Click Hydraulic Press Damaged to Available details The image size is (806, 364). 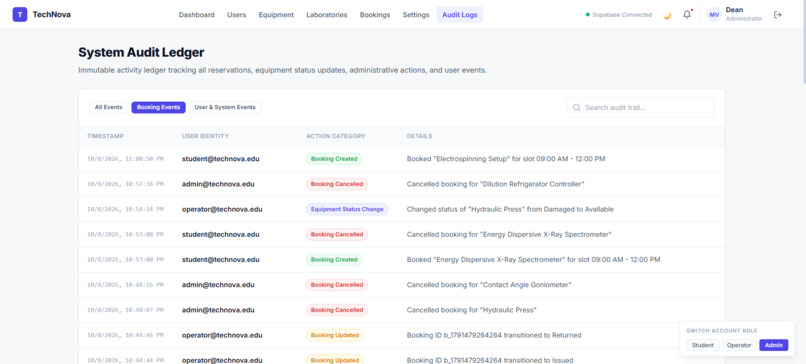point(510,209)
